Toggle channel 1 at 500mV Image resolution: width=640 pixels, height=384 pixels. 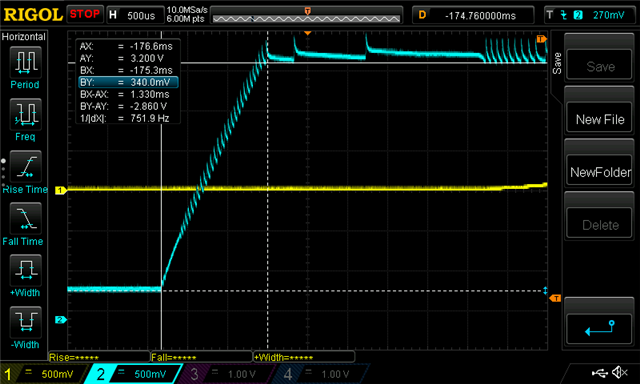coord(44,374)
